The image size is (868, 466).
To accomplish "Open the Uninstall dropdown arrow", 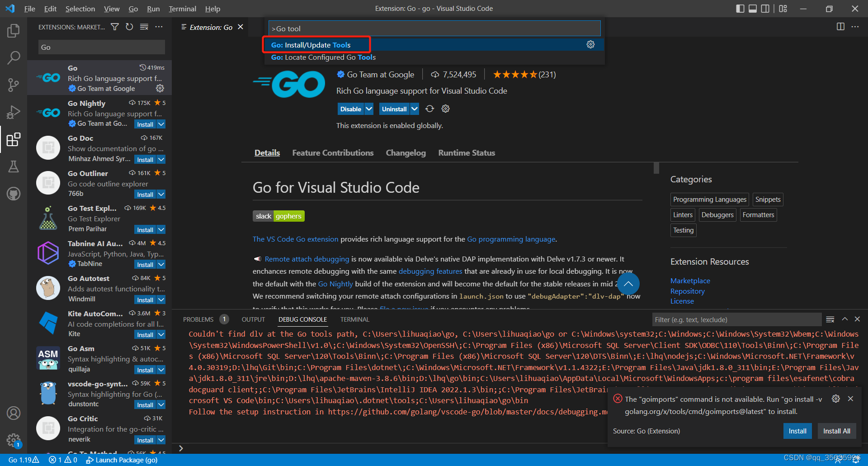I will click(415, 109).
